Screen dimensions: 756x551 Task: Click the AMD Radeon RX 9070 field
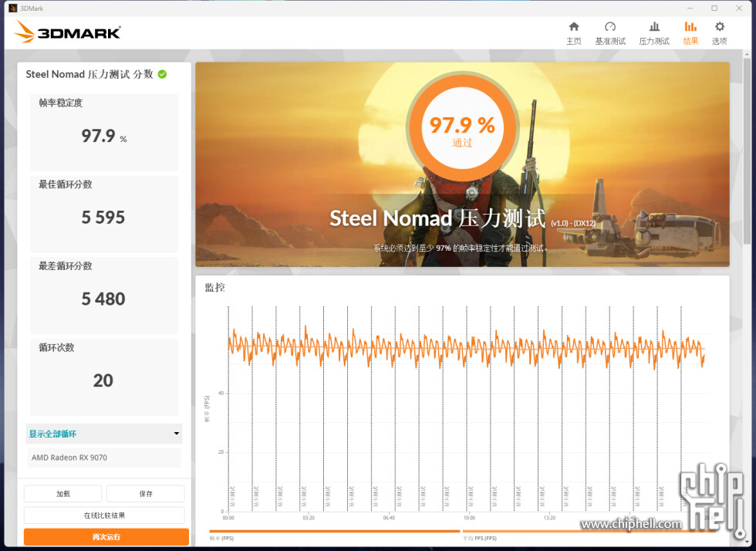click(x=104, y=458)
